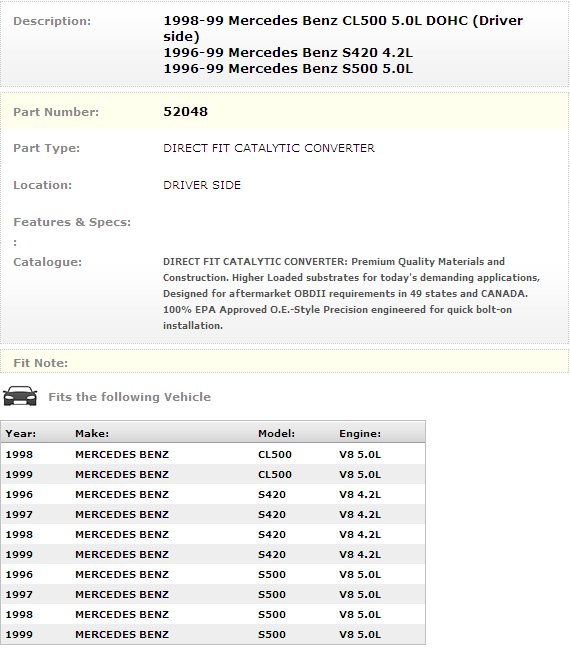
Task: Select the 1999 S420 row
Action: (213, 554)
